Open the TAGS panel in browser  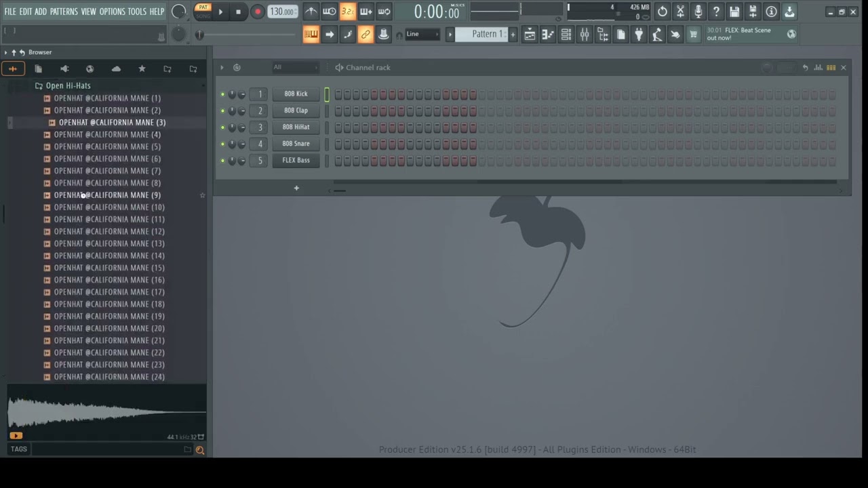tap(19, 449)
